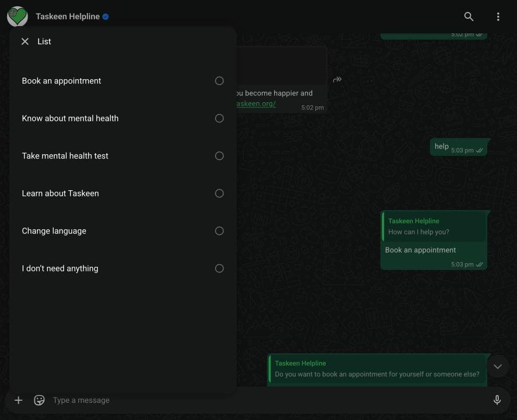Open the Taskeen Helpline contact name in header
Image resolution: width=517 pixels, height=420 pixels.
click(x=68, y=17)
